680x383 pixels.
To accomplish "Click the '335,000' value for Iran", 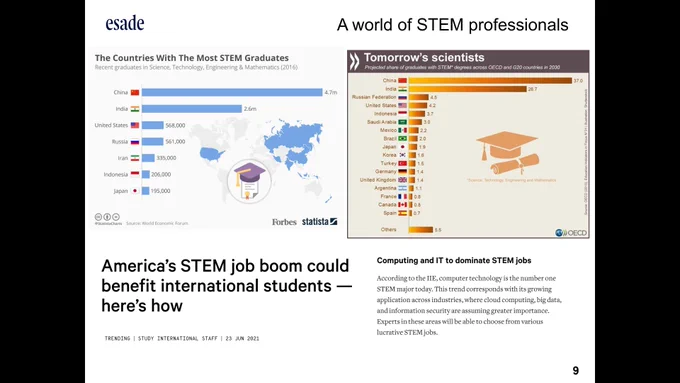I will pyautogui.click(x=166, y=158).
